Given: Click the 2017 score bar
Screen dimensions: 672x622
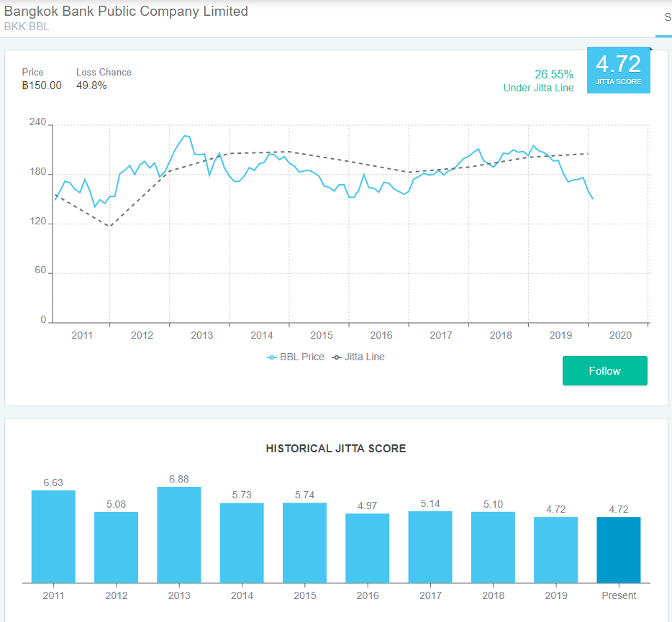Looking at the screenshot, I should (x=430, y=547).
